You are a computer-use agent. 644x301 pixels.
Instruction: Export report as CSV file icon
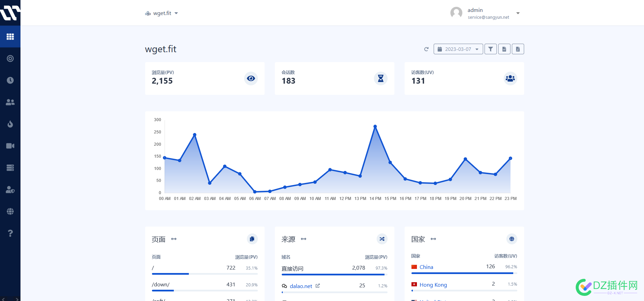(x=504, y=49)
